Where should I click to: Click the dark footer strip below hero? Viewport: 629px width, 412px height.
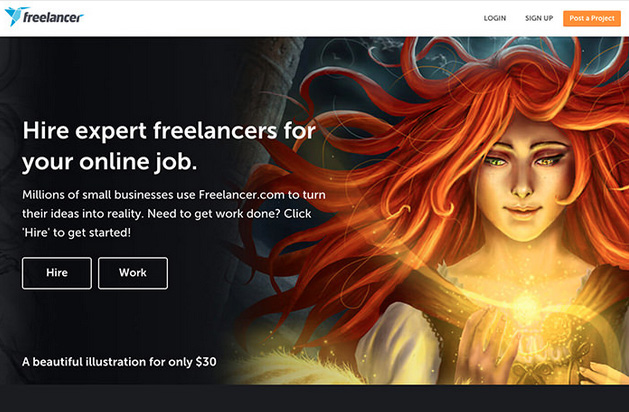tap(314, 398)
